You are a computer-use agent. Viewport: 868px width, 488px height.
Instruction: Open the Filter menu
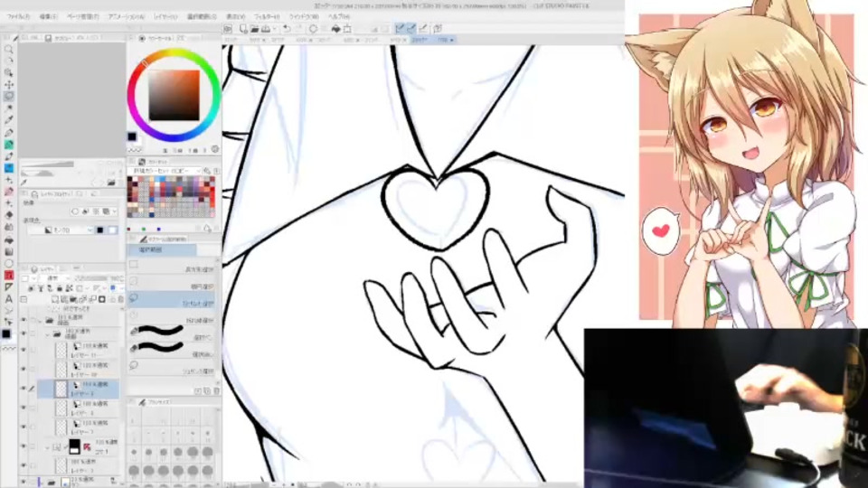pyautogui.click(x=267, y=16)
